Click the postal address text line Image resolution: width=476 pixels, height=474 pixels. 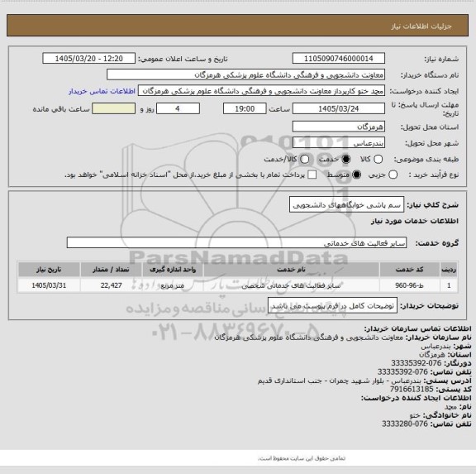tap(364, 381)
